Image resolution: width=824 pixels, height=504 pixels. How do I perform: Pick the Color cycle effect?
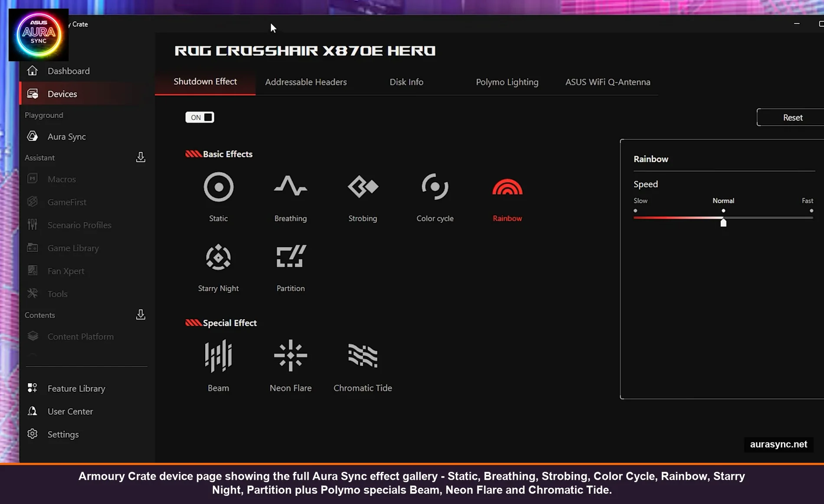point(435,187)
